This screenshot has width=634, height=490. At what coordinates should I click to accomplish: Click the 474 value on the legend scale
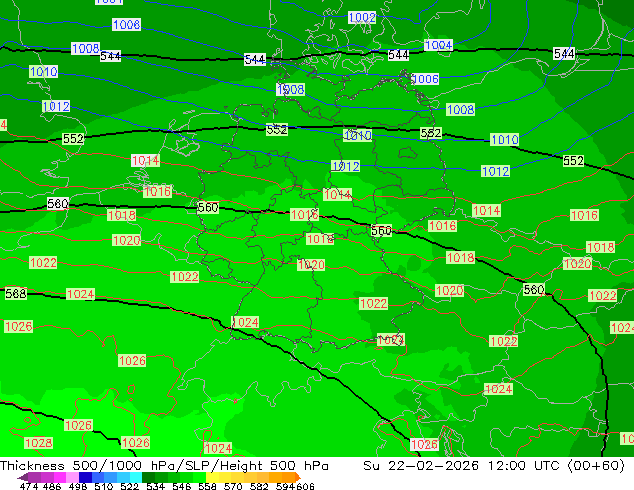(x=29, y=486)
